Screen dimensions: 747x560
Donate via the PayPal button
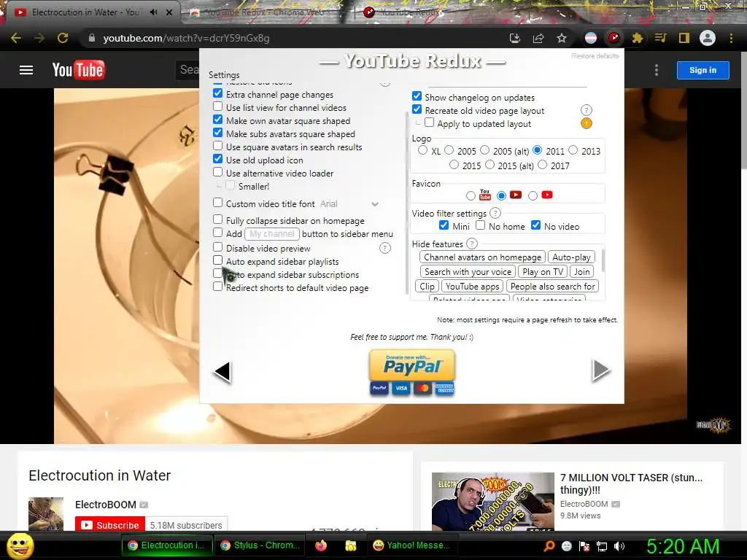tap(412, 365)
